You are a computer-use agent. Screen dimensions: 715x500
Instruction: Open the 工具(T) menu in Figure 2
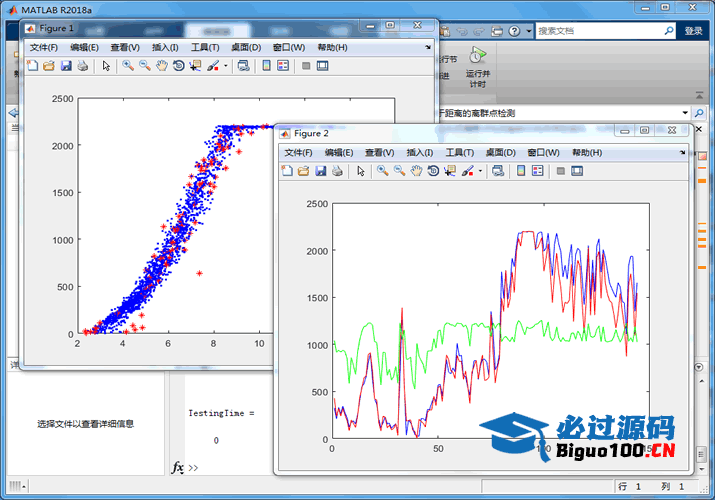click(x=459, y=152)
